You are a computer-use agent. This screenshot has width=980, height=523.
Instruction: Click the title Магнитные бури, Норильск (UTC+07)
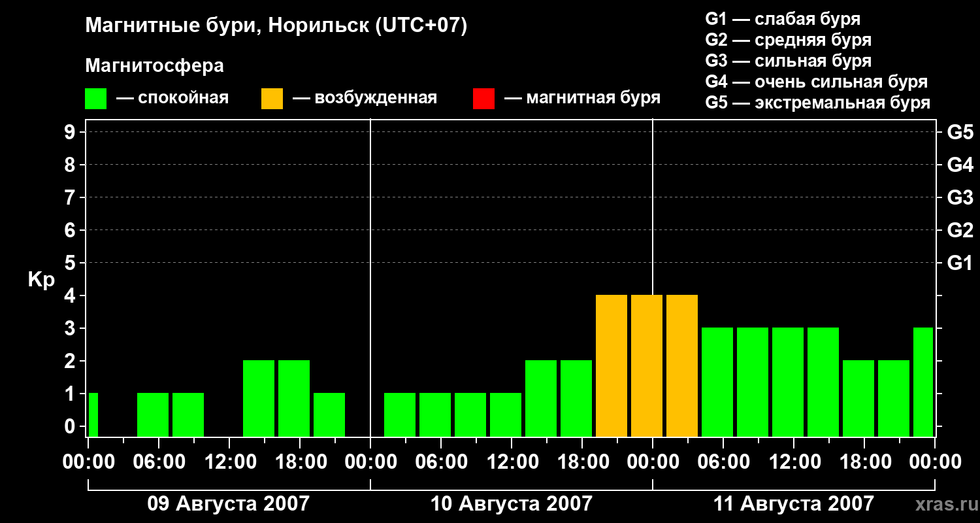tap(276, 26)
